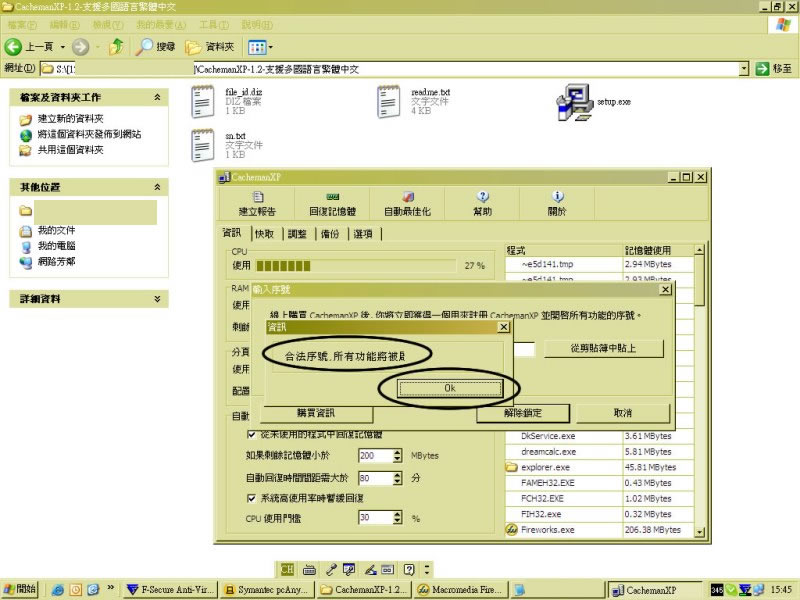The width and height of the screenshot is (800, 600).
Task: Click the CPU 使用門檻 value field showing 30
Action: pyautogui.click(x=376, y=518)
